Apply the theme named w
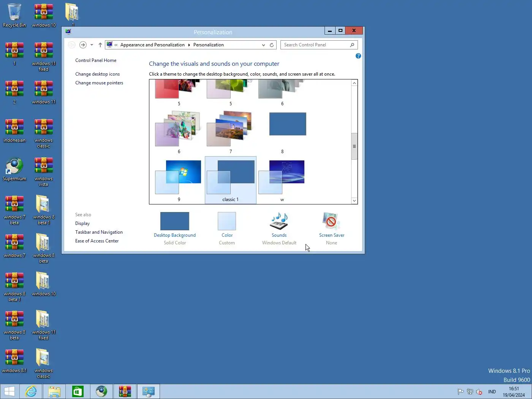This screenshot has height=399, width=532. (x=282, y=180)
